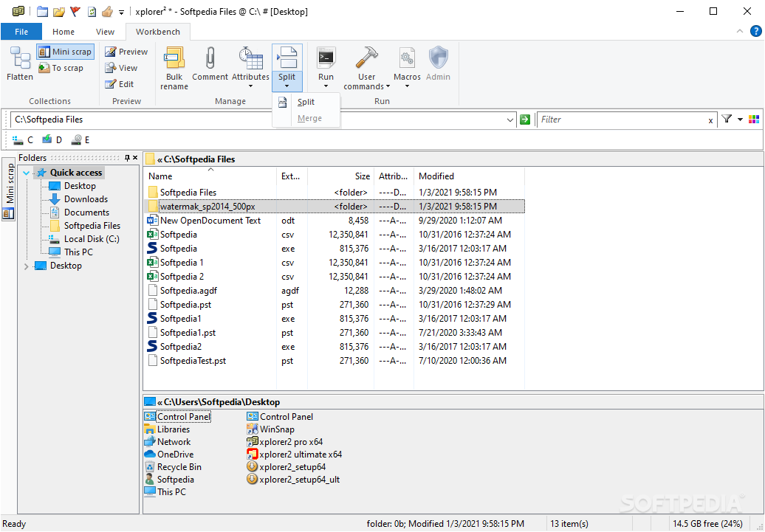Click the green Go arrow button
The height and width of the screenshot is (532, 765).
click(x=525, y=120)
